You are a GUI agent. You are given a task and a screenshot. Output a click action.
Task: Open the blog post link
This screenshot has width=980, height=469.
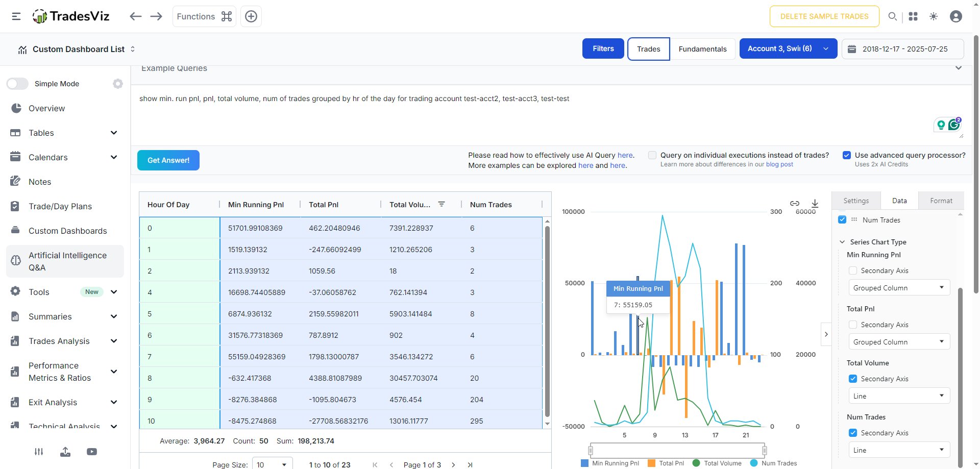click(x=779, y=164)
